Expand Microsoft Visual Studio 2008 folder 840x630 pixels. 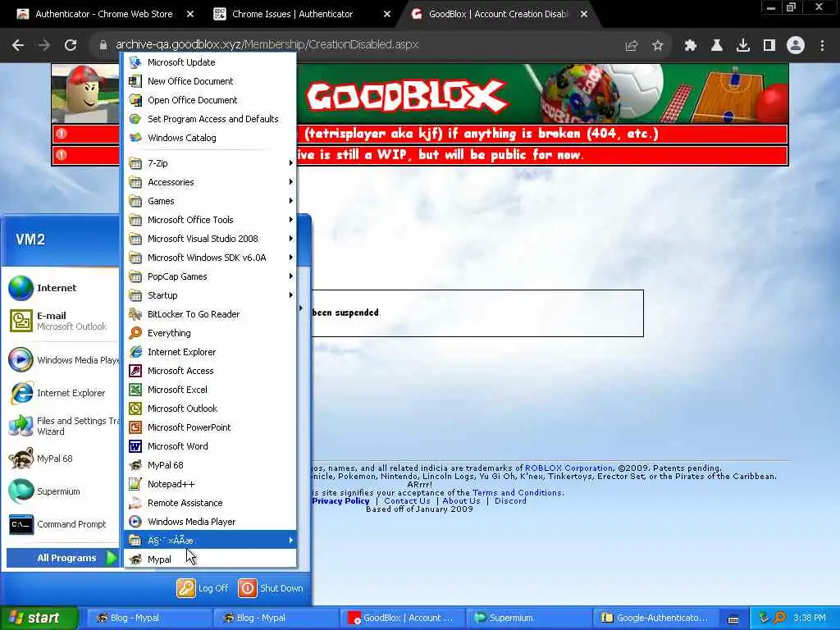point(210,239)
